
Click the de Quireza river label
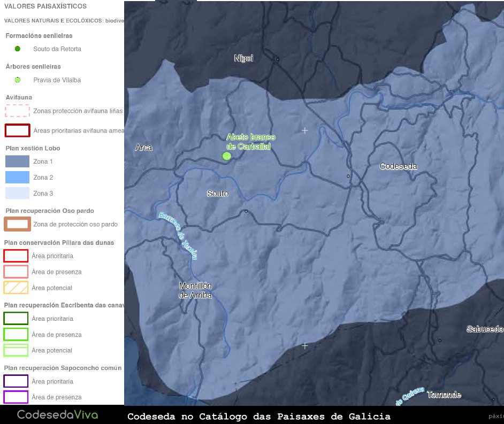[x=410, y=396]
